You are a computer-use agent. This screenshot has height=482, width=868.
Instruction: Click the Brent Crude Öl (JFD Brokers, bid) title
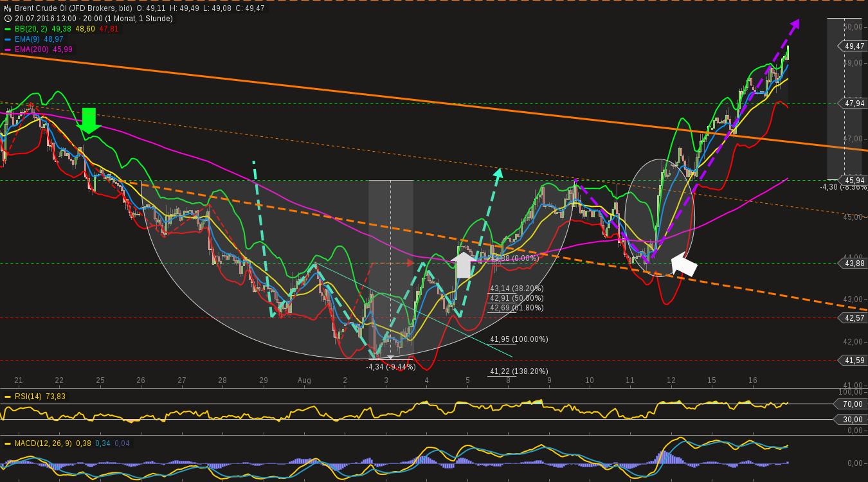click(x=73, y=8)
